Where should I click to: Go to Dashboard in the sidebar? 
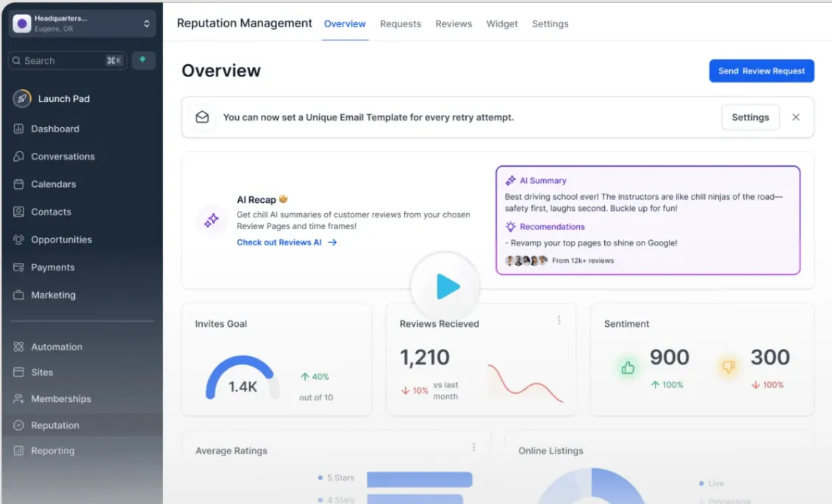click(55, 129)
